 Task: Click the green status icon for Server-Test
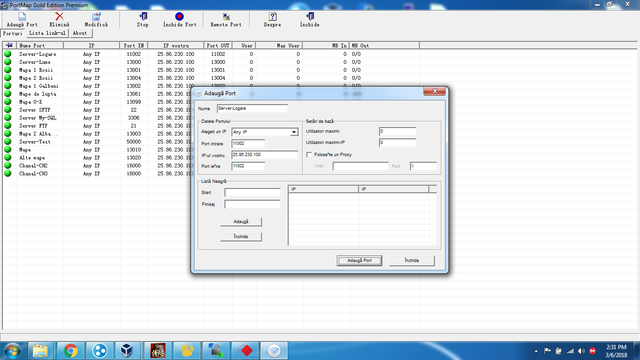click(x=8, y=141)
